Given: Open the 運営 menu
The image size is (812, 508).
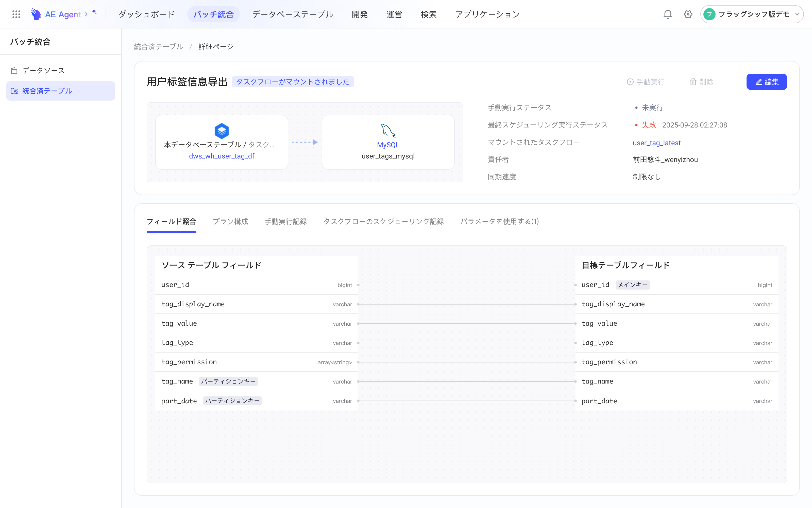Looking at the screenshot, I should [394, 14].
